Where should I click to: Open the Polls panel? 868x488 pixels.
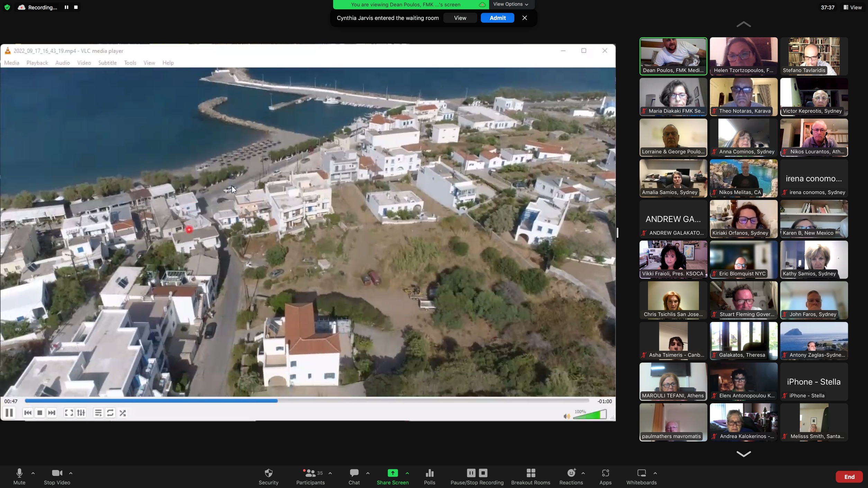coord(430,473)
